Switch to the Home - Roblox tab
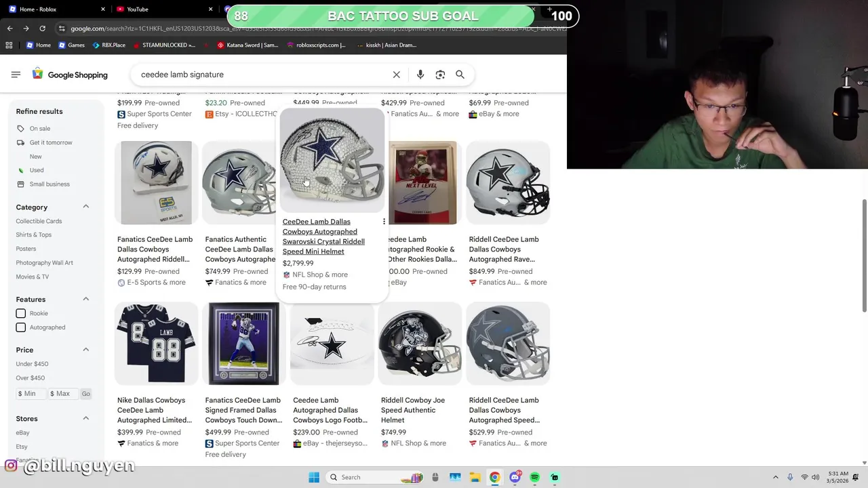The width and height of the screenshot is (868, 488). pyautogui.click(x=56, y=9)
